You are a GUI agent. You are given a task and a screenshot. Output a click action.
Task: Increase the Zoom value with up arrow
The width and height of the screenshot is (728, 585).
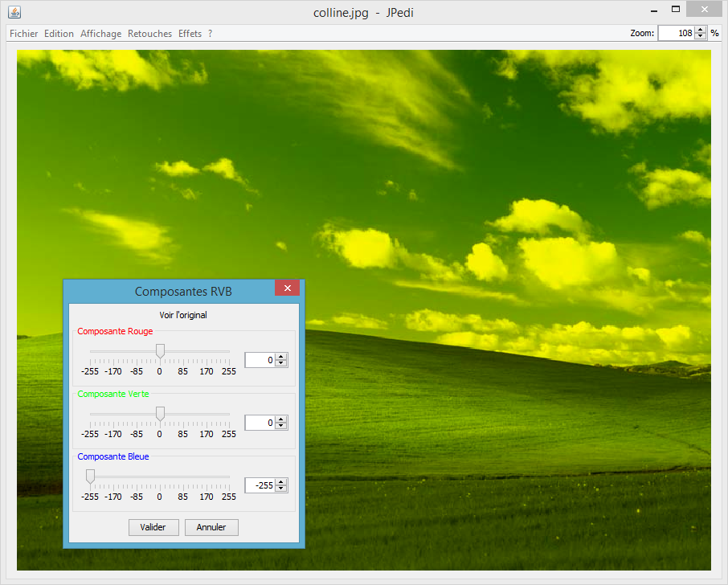coord(700,31)
